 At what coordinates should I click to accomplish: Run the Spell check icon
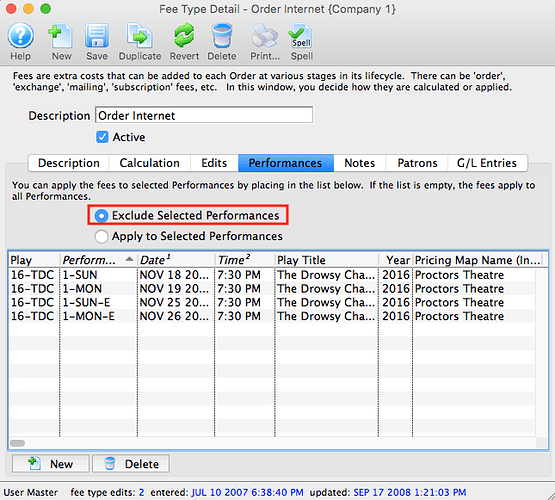pos(301,35)
